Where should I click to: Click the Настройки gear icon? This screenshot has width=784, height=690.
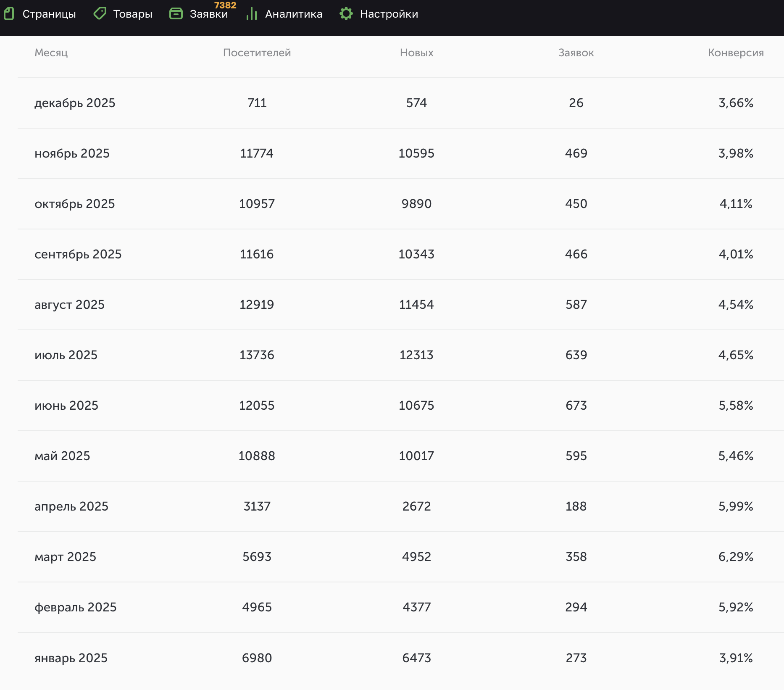click(346, 14)
